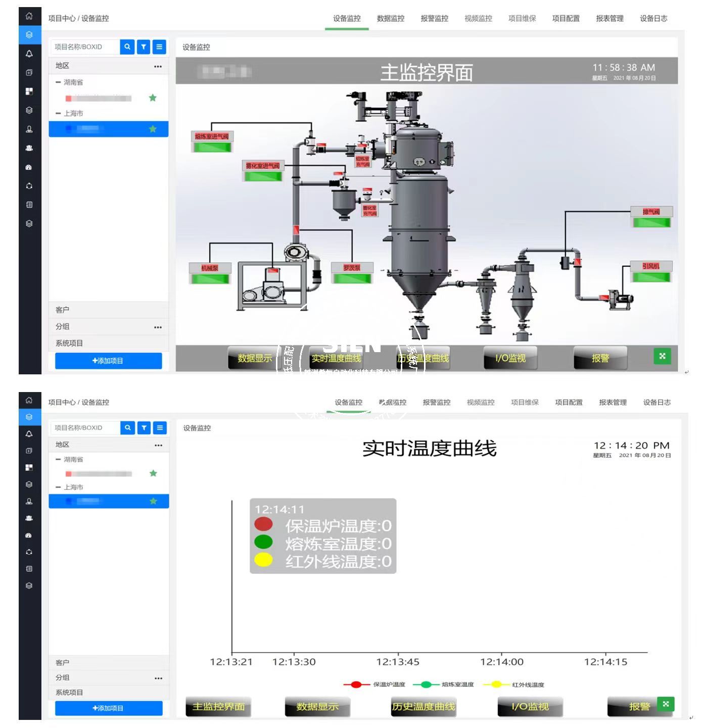Switch to the 数据监控 tab in the upper window
Image resolution: width=702 pixels, height=728 pixels.
(x=391, y=19)
